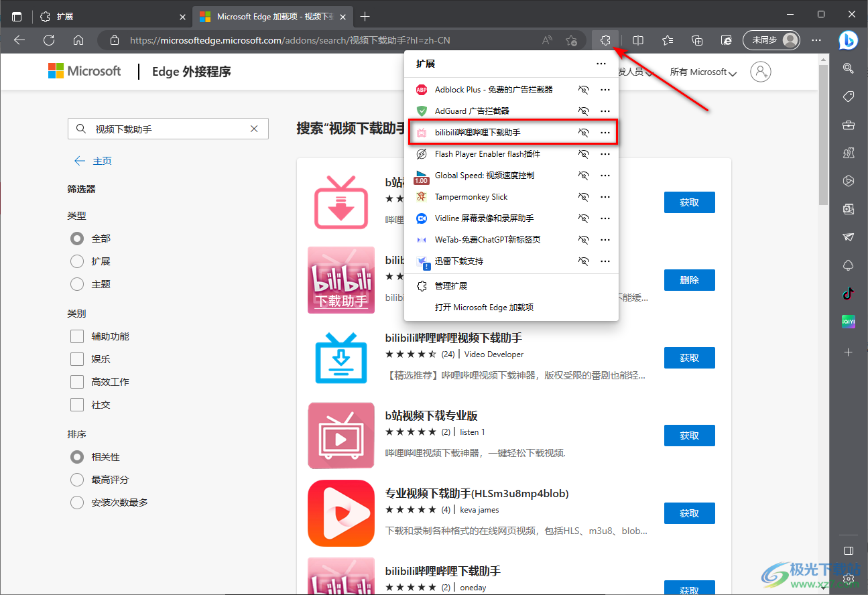Clear the search box with X
Viewport: 868px width, 595px height.
click(x=254, y=129)
